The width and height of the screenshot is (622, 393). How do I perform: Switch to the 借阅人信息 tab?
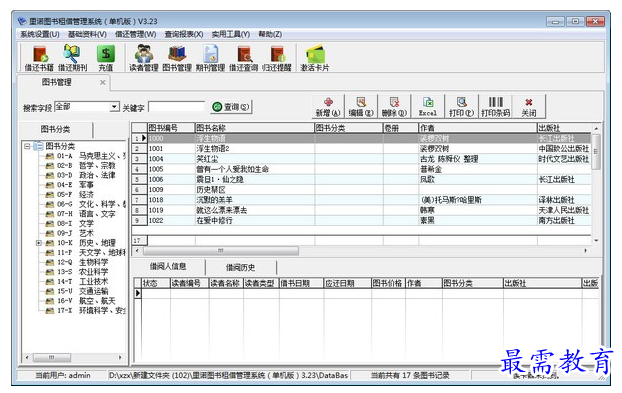pos(168,266)
